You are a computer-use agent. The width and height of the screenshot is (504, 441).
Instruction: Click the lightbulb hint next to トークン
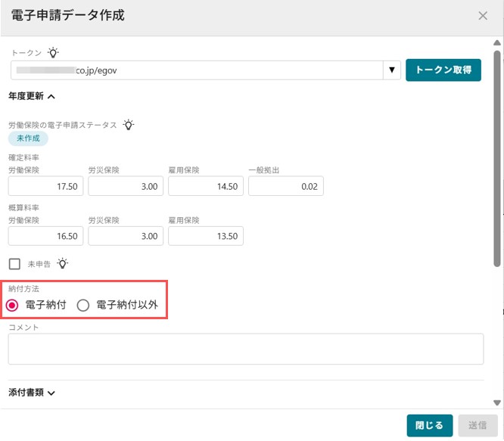[53, 52]
